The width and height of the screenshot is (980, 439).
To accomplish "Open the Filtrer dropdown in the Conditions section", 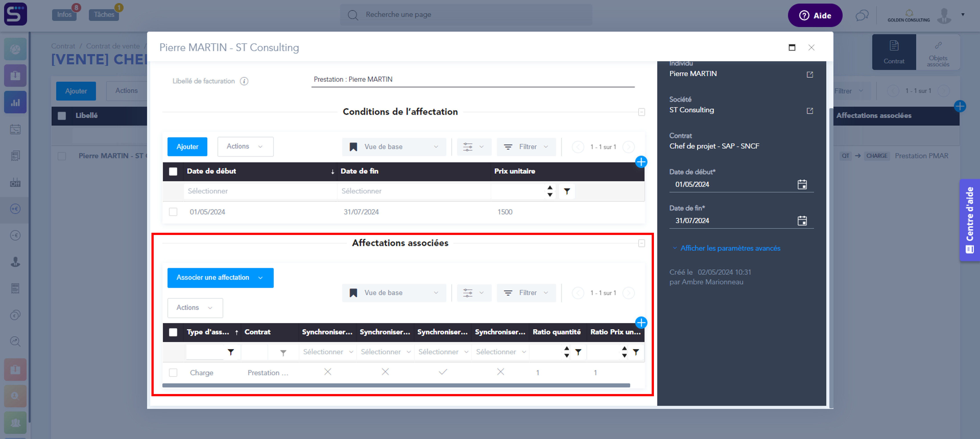I will tap(526, 147).
